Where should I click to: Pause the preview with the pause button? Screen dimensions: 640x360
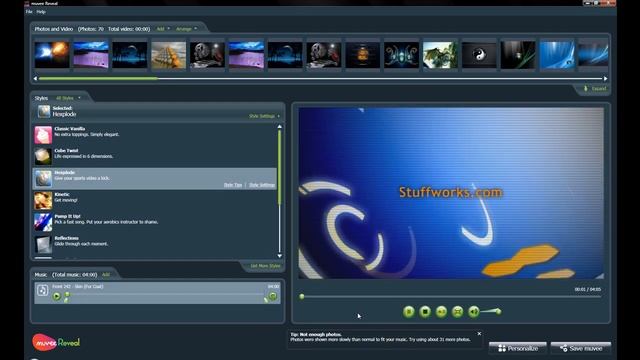(x=409, y=312)
